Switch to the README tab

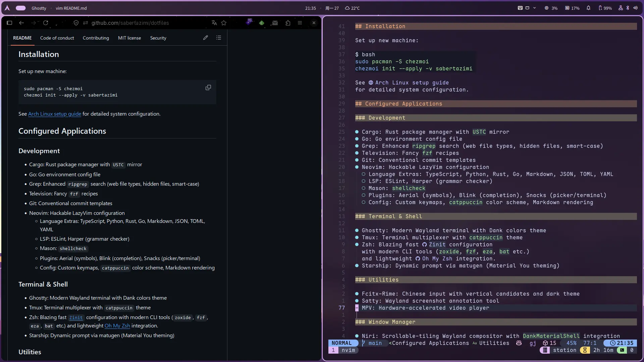(22, 38)
